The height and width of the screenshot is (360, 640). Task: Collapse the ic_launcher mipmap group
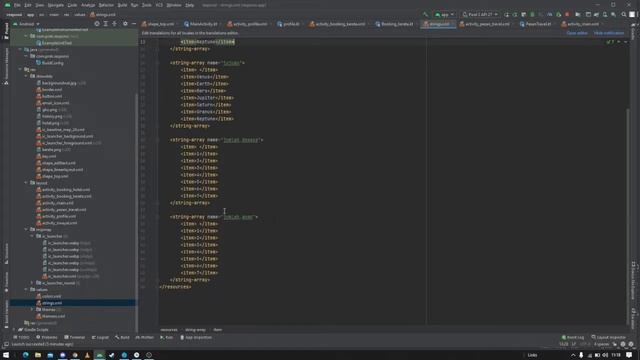(x=32, y=236)
